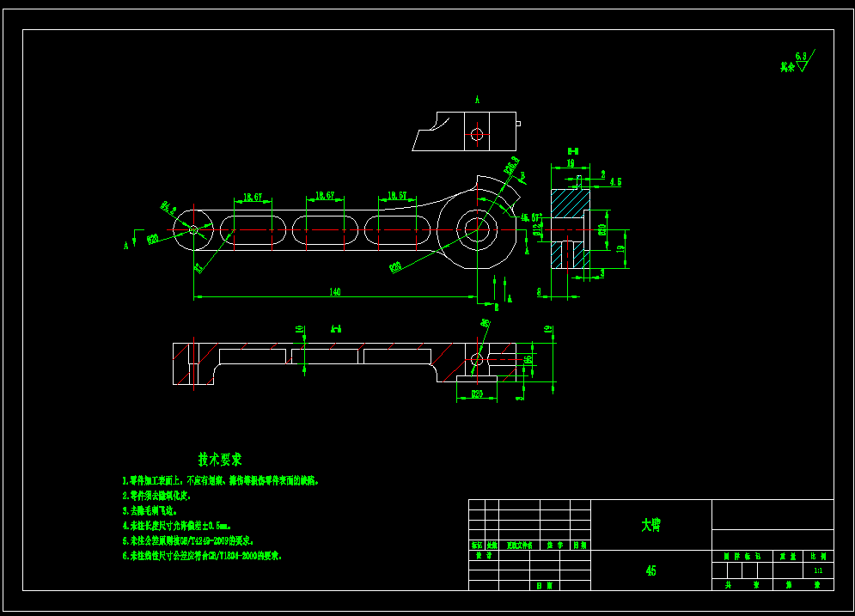Select the '设计' cell in title block
This screenshot has height=616, width=855.
(x=484, y=555)
